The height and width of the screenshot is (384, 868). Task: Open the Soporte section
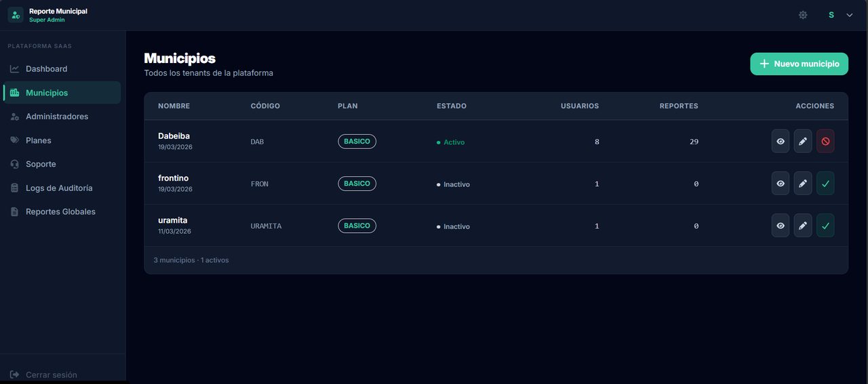tap(62, 164)
